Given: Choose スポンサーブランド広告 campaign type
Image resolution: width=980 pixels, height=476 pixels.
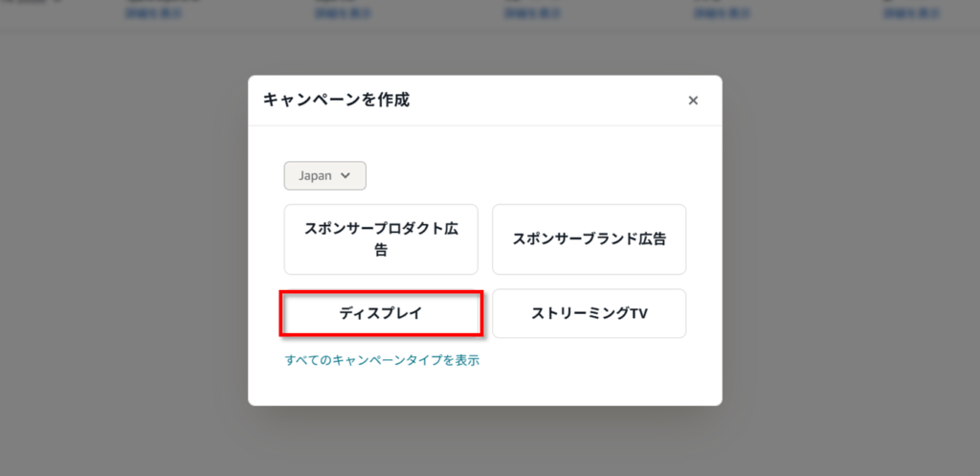Looking at the screenshot, I should 589,239.
